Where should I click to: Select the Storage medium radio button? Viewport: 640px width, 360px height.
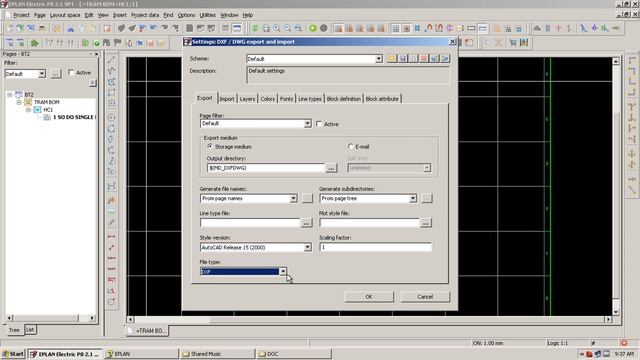point(210,146)
